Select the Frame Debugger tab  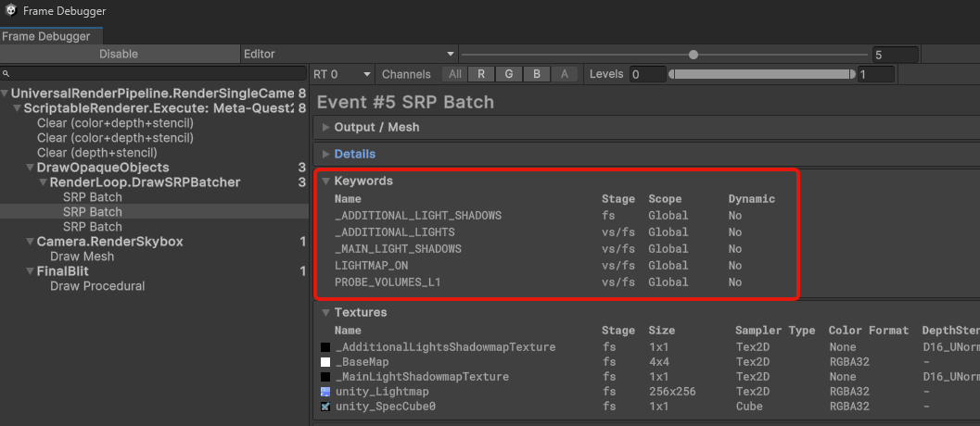tap(45, 36)
